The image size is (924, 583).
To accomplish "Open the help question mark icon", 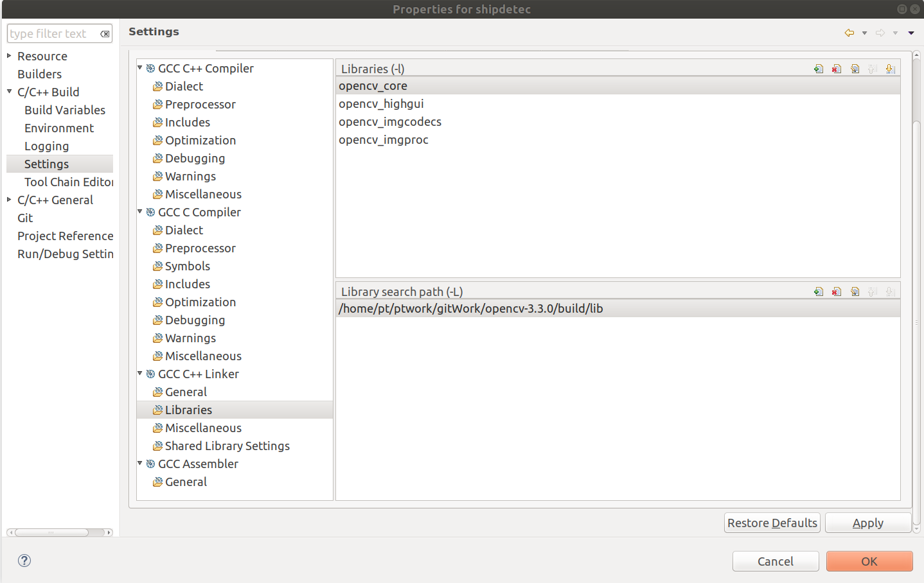I will 24,561.
